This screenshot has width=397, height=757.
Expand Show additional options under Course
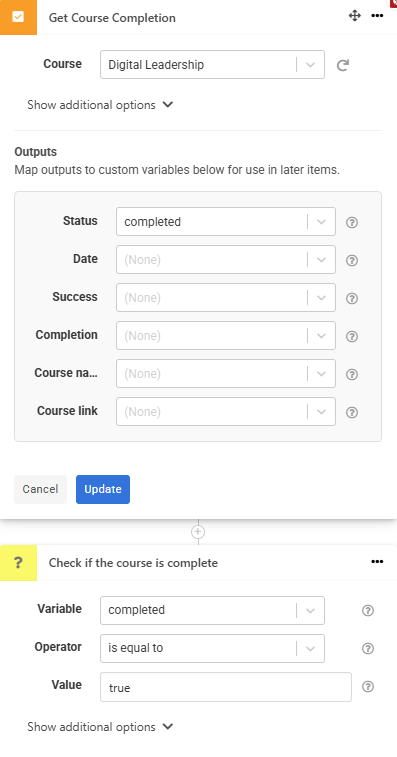(x=100, y=105)
